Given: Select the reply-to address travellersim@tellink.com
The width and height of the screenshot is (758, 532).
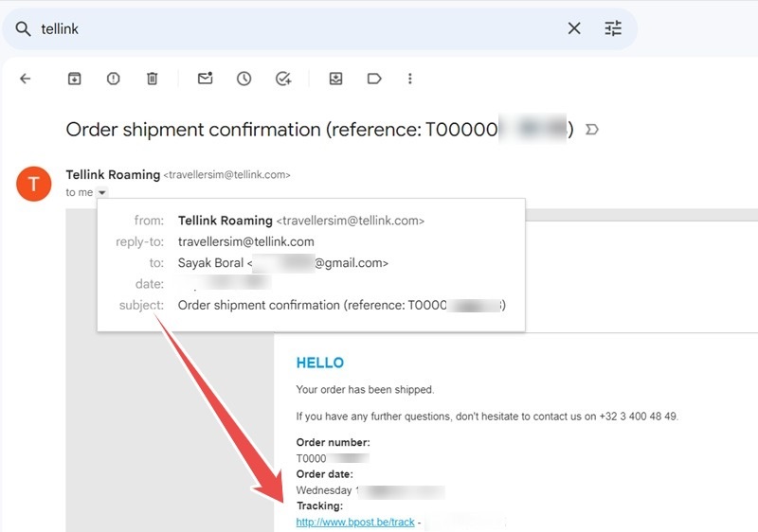Looking at the screenshot, I should click(x=246, y=242).
